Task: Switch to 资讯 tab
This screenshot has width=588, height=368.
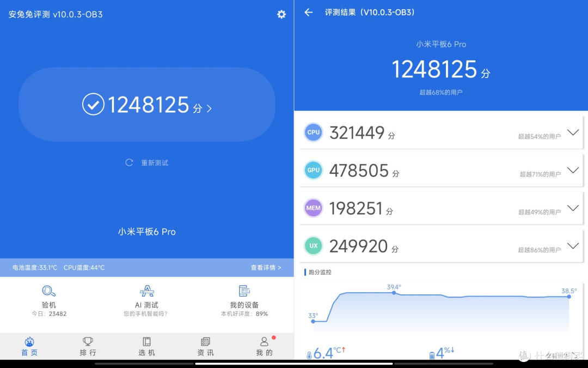Action: 205,347
